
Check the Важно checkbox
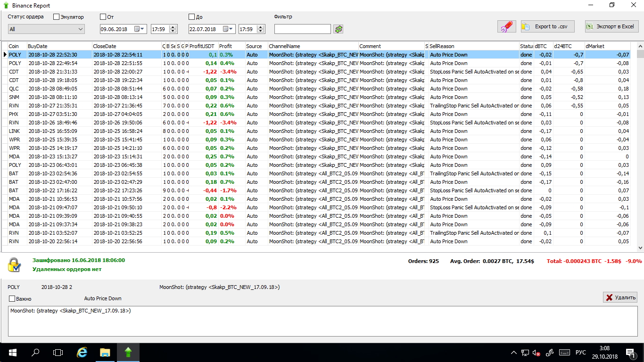(12, 298)
